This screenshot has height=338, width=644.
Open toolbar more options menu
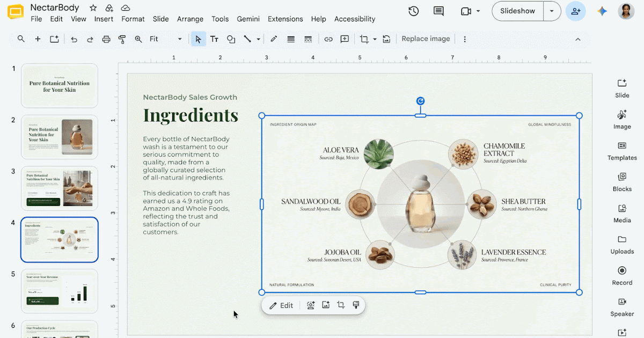pos(465,39)
